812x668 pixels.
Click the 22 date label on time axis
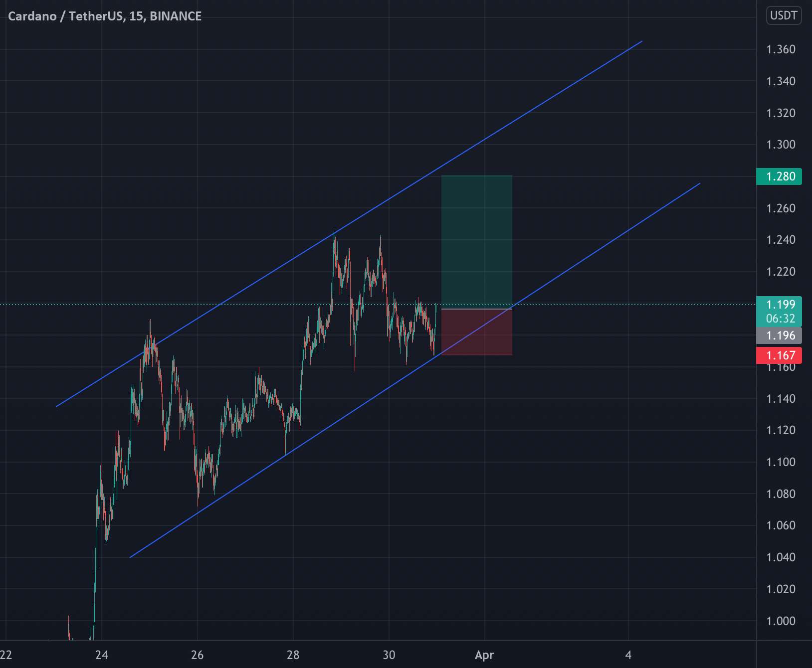pos(6,655)
